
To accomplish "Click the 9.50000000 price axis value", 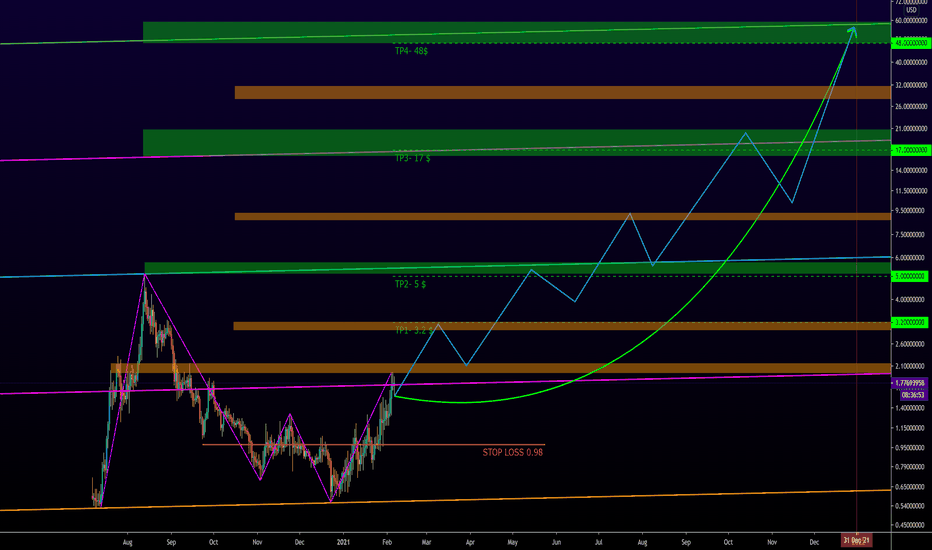I will coord(909,210).
